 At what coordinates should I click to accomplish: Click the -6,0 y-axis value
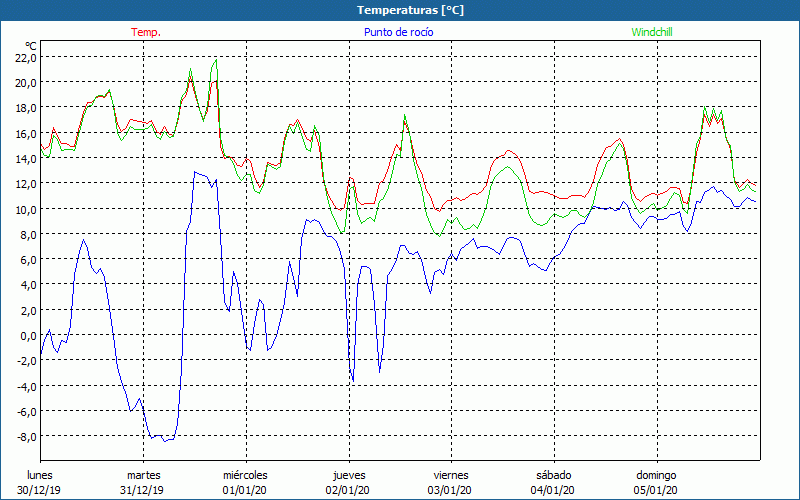pyautogui.click(x=27, y=411)
